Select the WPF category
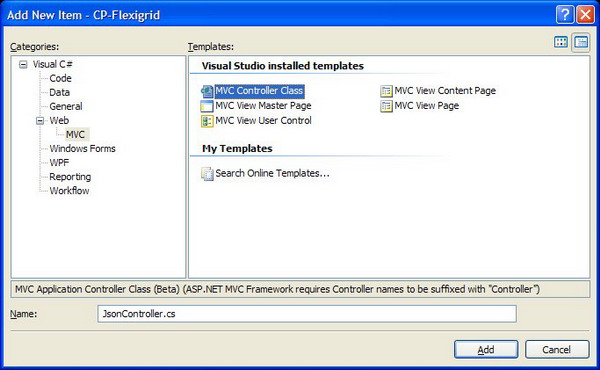This screenshot has width=600, height=370. pyautogui.click(x=59, y=163)
